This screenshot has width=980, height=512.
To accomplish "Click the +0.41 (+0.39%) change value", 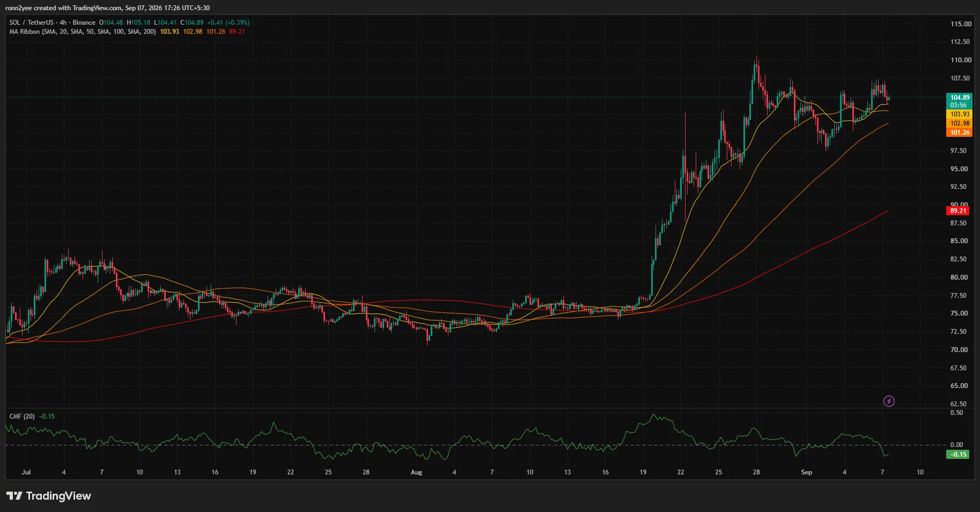I will click(x=229, y=23).
